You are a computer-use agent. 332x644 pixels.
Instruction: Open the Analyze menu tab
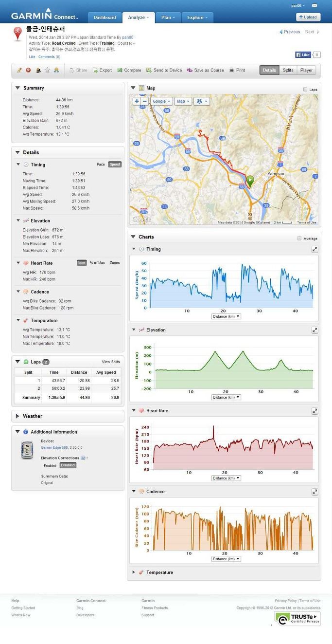138,18
